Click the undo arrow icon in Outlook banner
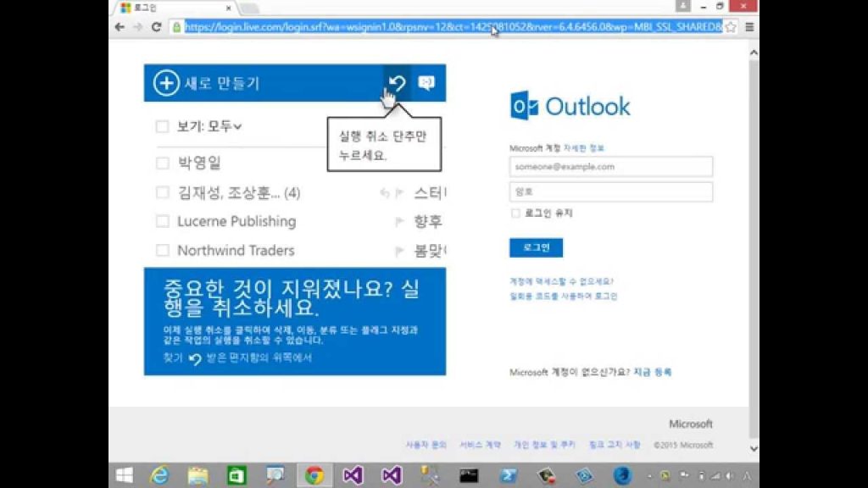Image resolution: width=868 pixels, height=488 pixels. (x=397, y=83)
